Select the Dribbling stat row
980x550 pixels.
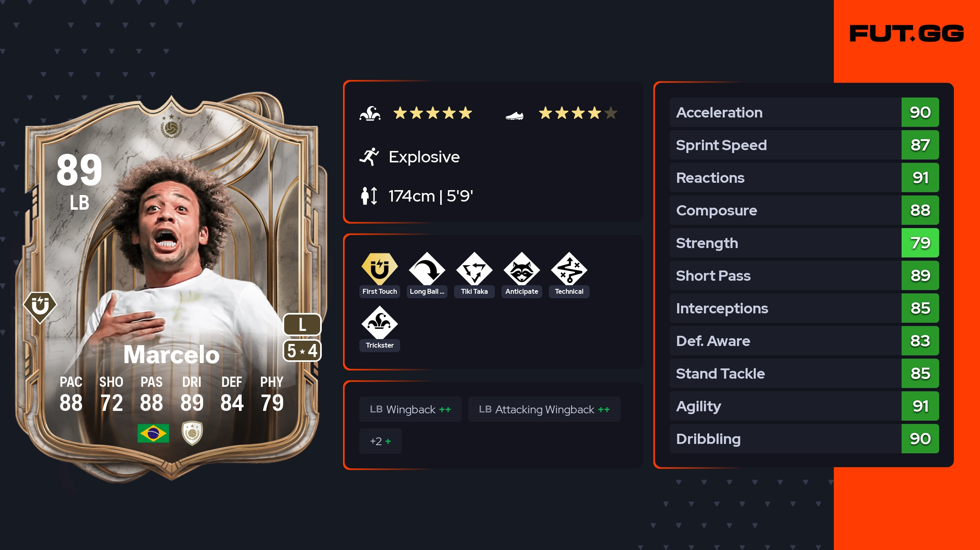[x=804, y=439]
